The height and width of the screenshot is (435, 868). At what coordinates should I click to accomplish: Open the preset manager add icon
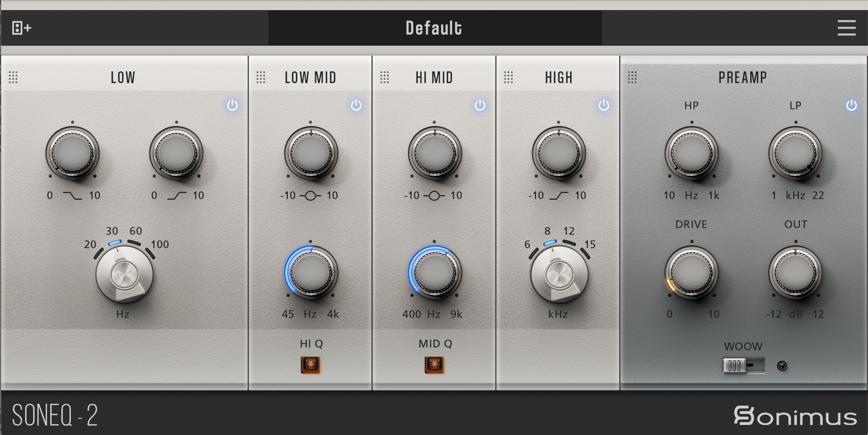coord(21,28)
